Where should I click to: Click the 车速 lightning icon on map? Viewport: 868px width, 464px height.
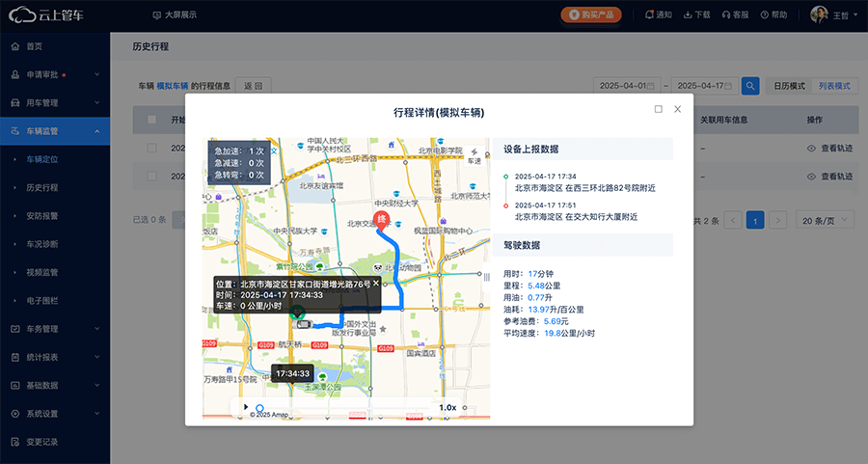[x=475, y=155]
